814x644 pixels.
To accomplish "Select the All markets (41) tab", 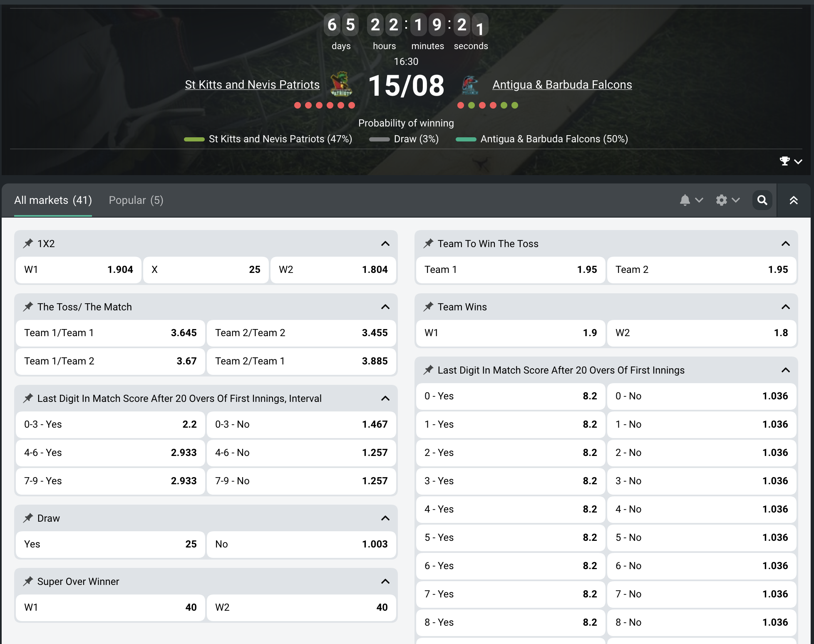I will click(53, 200).
